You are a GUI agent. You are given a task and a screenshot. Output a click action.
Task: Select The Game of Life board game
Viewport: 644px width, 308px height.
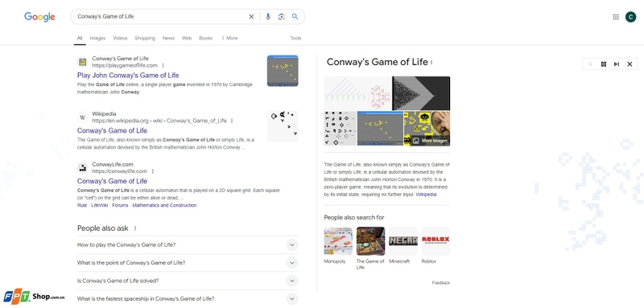click(370, 248)
